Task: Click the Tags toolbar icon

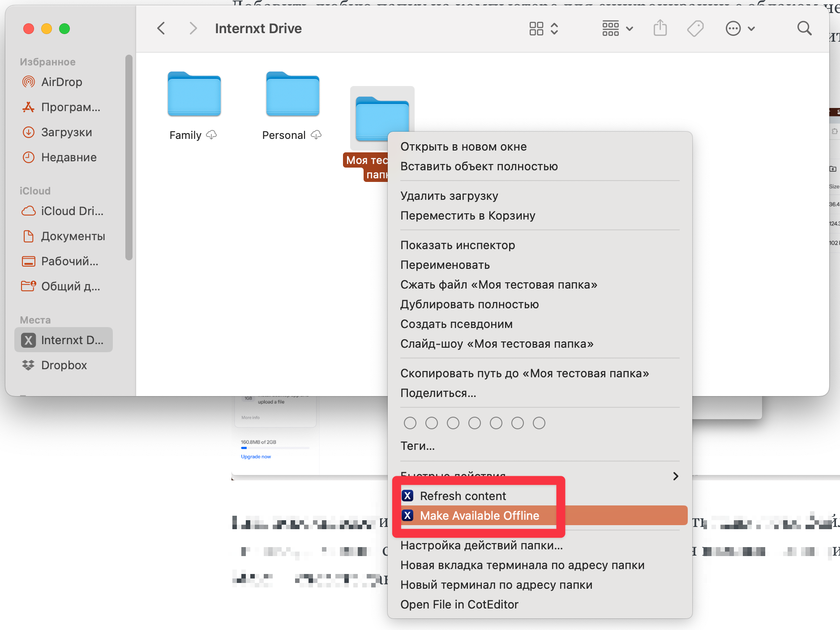Action: (x=695, y=29)
